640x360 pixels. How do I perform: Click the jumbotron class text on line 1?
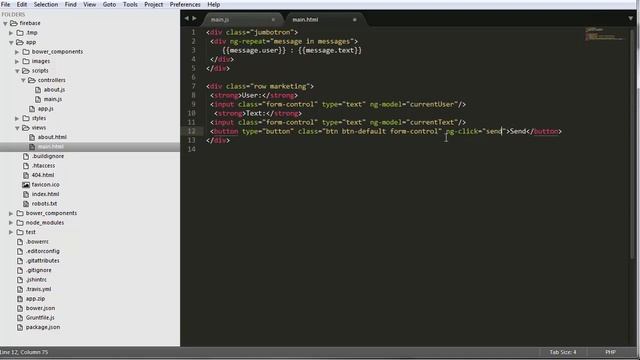[x=271, y=32]
